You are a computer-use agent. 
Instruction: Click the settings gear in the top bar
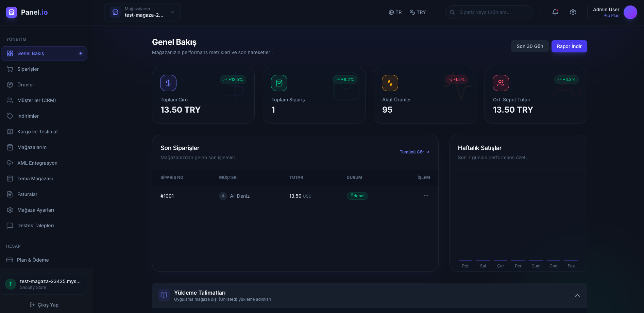point(573,12)
